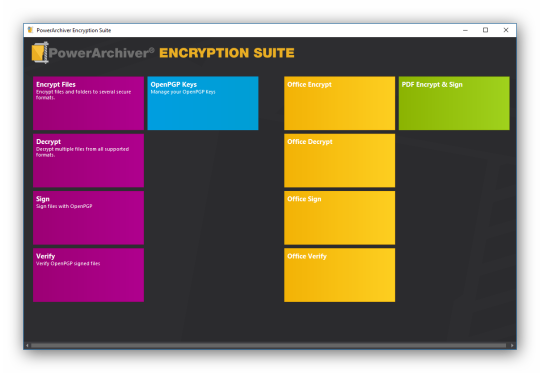Click the horizontal scrollbar track

tap(269, 345)
